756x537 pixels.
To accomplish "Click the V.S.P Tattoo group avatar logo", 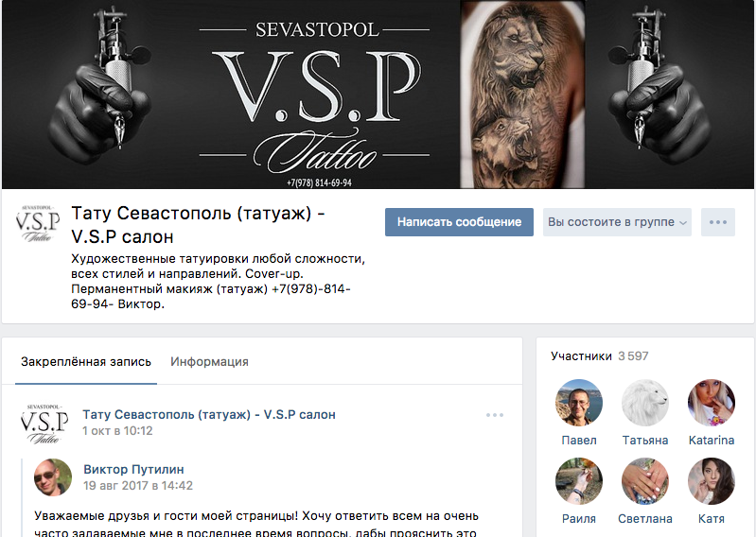I will (38, 224).
